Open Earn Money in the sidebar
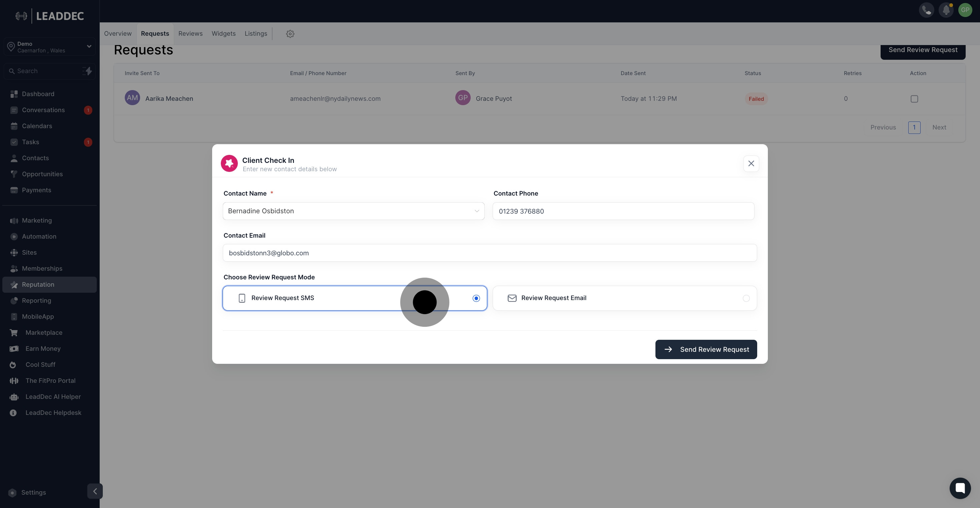The height and width of the screenshot is (508, 980). pyautogui.click(x=49, y=348)
